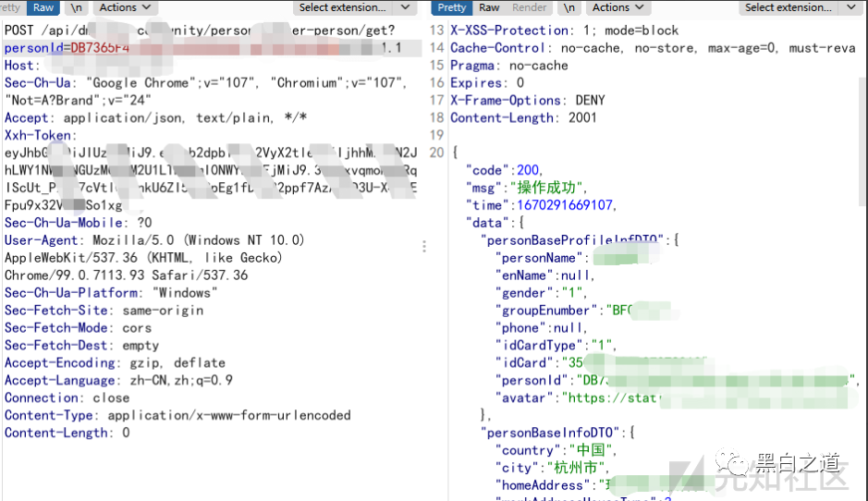This screenshot has width=868, height=501.
Task: Select the request Pretty tab
Action: point(11,7)
